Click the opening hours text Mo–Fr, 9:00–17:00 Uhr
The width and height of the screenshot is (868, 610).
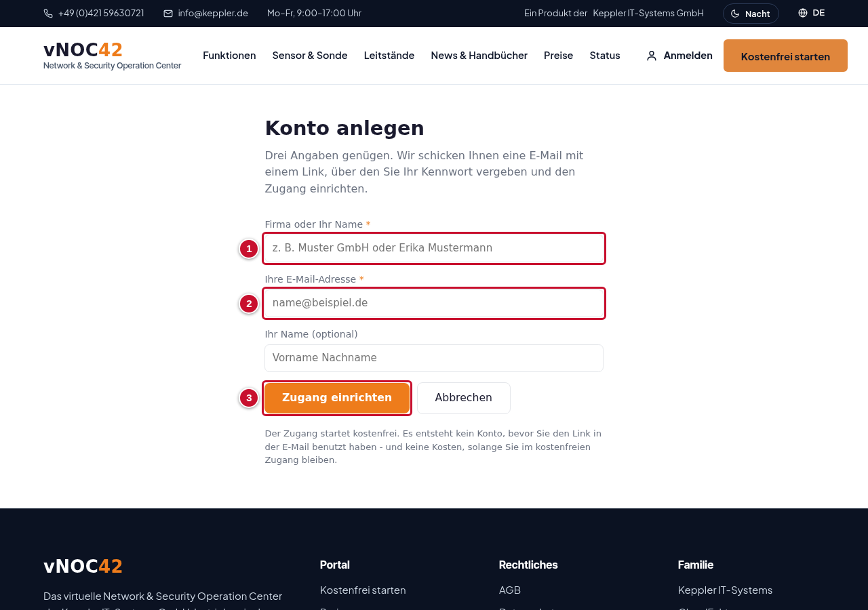tap(314, 13)
